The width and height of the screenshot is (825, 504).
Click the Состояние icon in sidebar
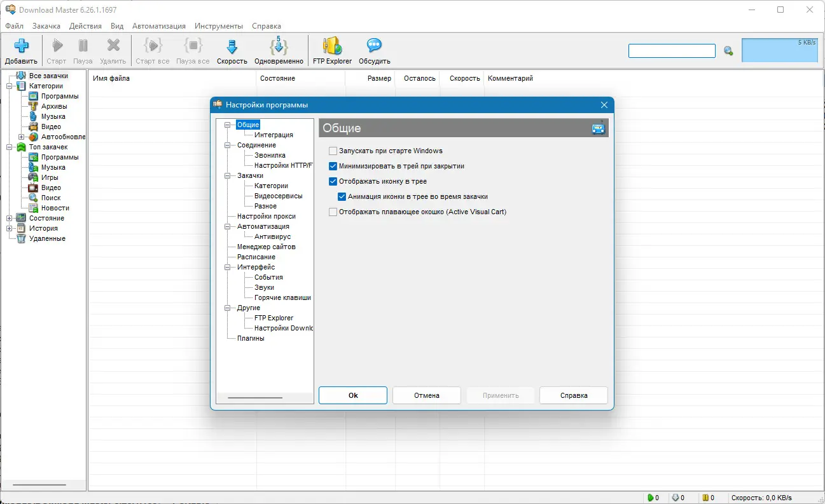(21, 218)
